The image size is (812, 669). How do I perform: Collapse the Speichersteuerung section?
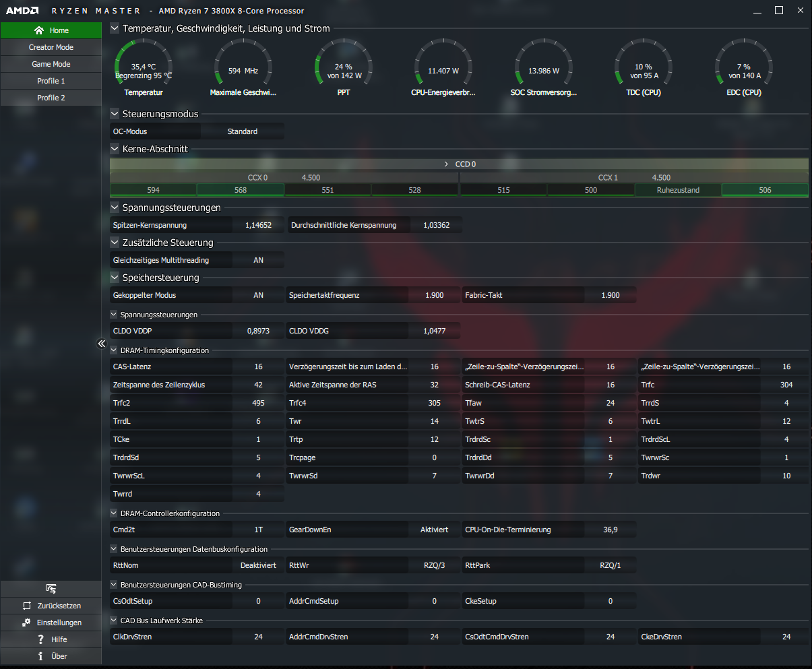114,278
